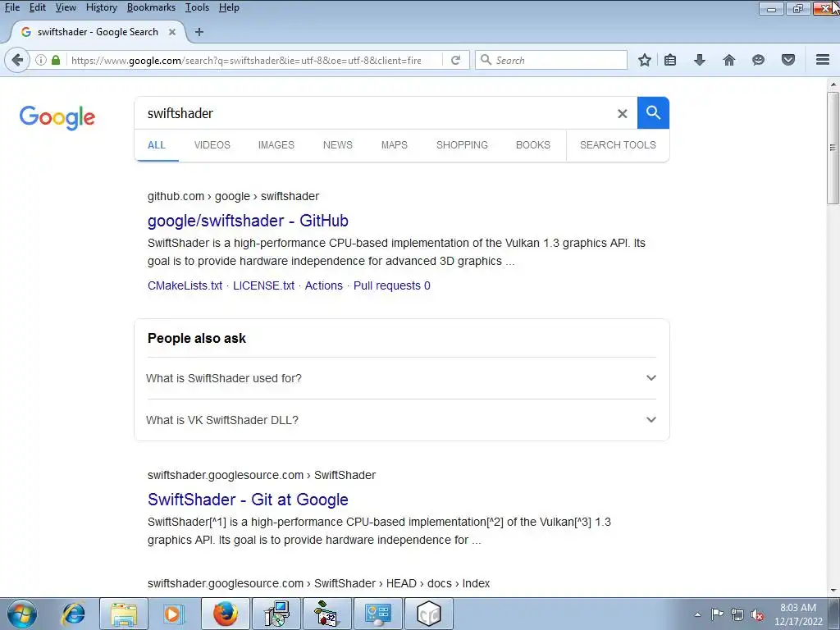Bookmark this page with the star icon

[x=645, y=60]
